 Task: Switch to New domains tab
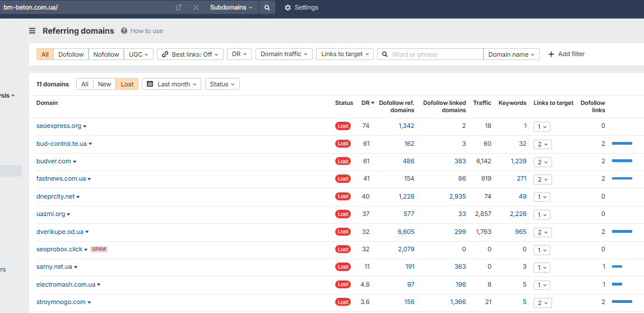tap(105, 84)
